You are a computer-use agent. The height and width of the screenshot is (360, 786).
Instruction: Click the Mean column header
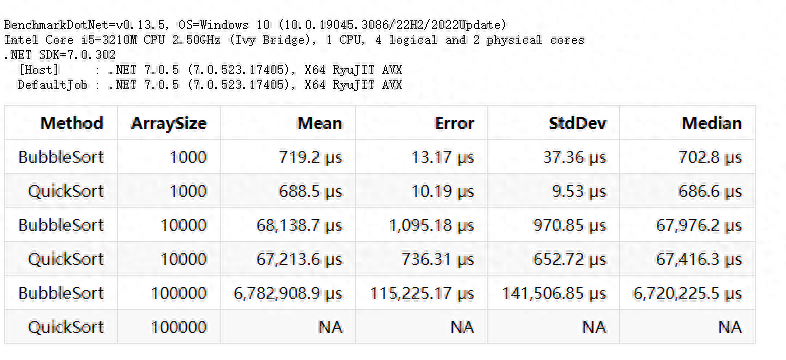tap(320, 123)
